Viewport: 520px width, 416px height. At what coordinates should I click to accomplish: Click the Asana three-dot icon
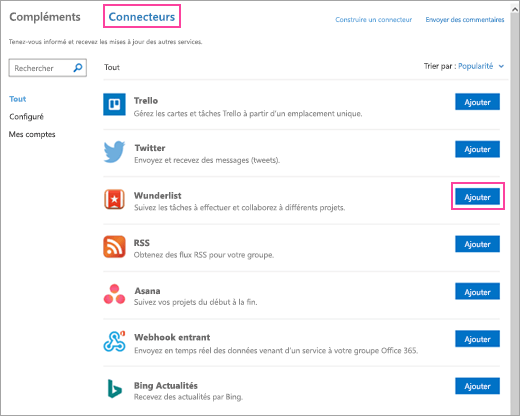114,294
